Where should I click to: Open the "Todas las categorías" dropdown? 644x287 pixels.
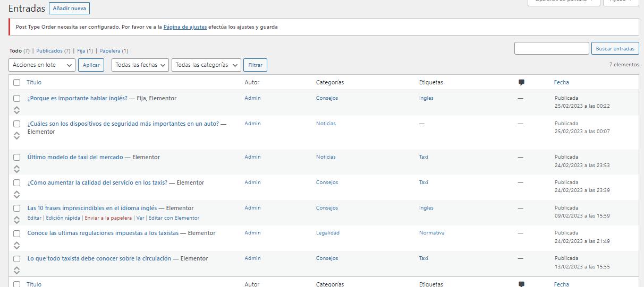206,65
